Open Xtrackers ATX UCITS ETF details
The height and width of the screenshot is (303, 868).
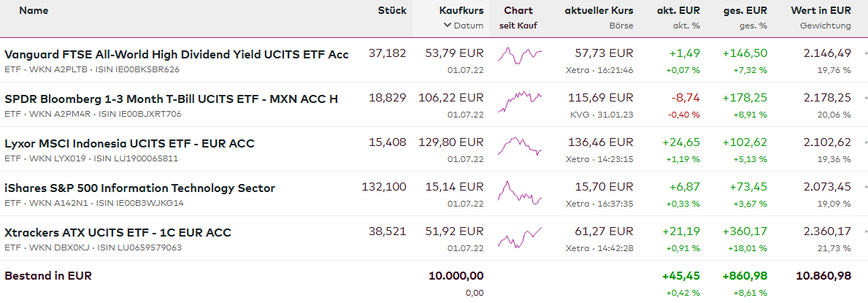pos(118,233)
